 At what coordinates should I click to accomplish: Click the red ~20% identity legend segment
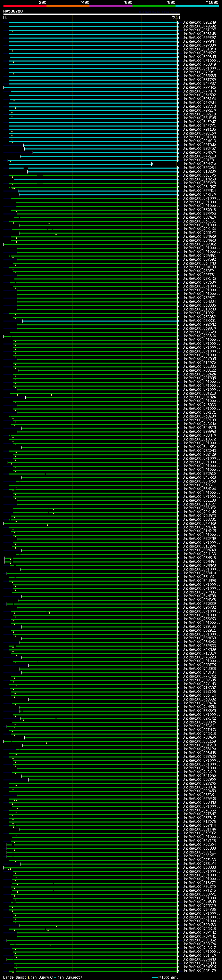pos(25,6)
